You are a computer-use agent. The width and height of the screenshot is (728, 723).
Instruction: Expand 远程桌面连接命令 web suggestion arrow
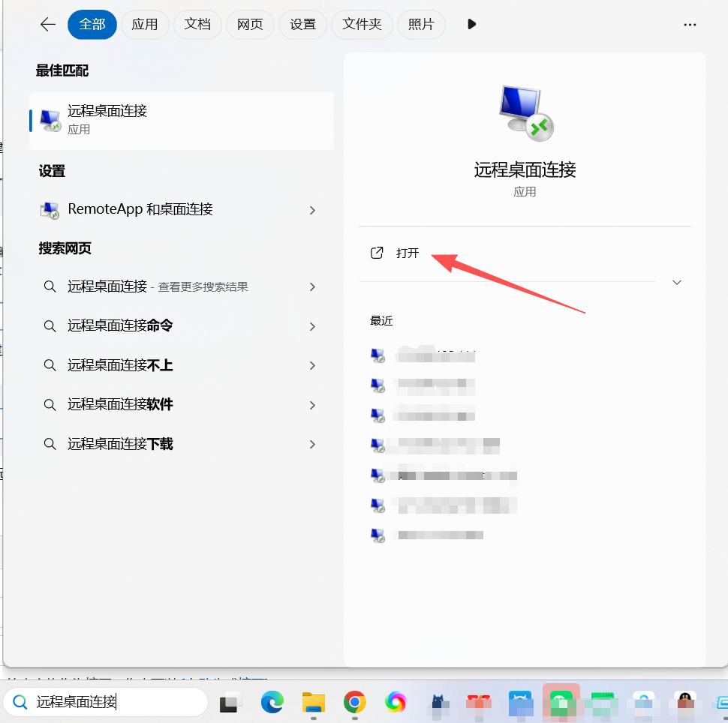pyautogui.click(x=312, y=326)
